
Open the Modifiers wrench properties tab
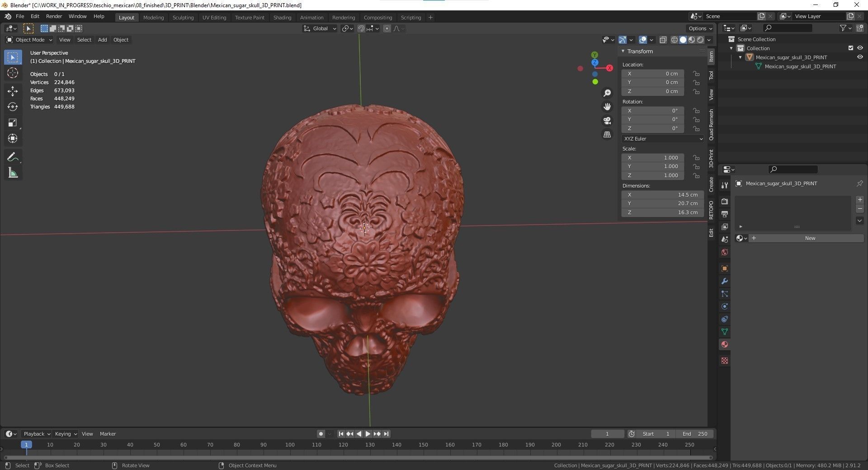pyautogui.click(x=725, y=281)
